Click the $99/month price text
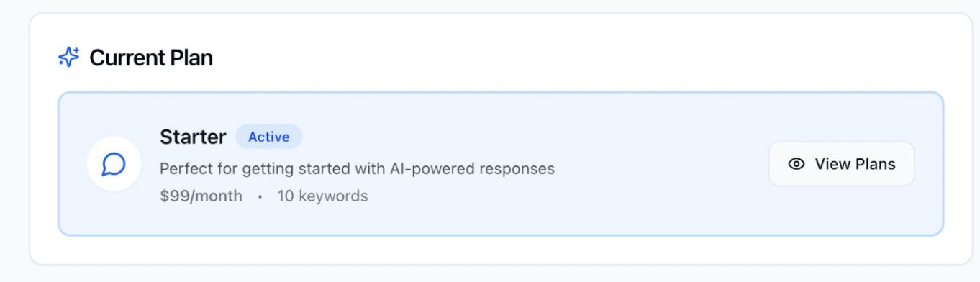Image resolution: width=980 pixels, height=282 pixels. 201,196
